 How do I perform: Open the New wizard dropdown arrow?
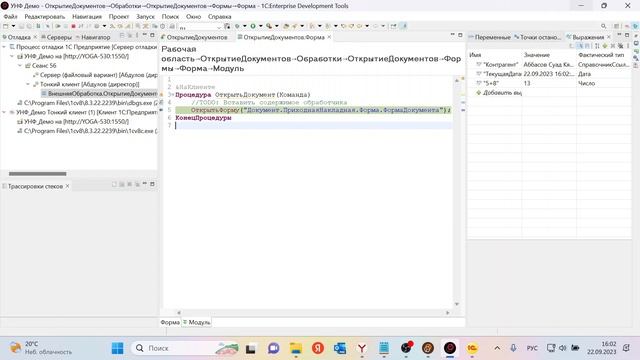point(13,26)
